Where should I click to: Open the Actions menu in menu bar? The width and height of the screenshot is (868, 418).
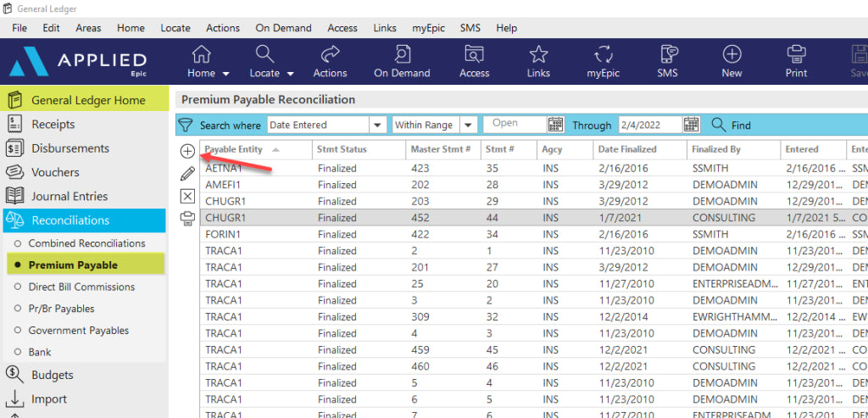[223, 28]
